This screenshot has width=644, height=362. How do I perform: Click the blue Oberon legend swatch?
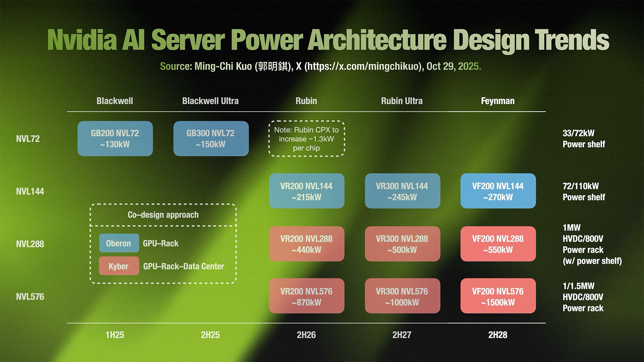click(x=119, y=243)
